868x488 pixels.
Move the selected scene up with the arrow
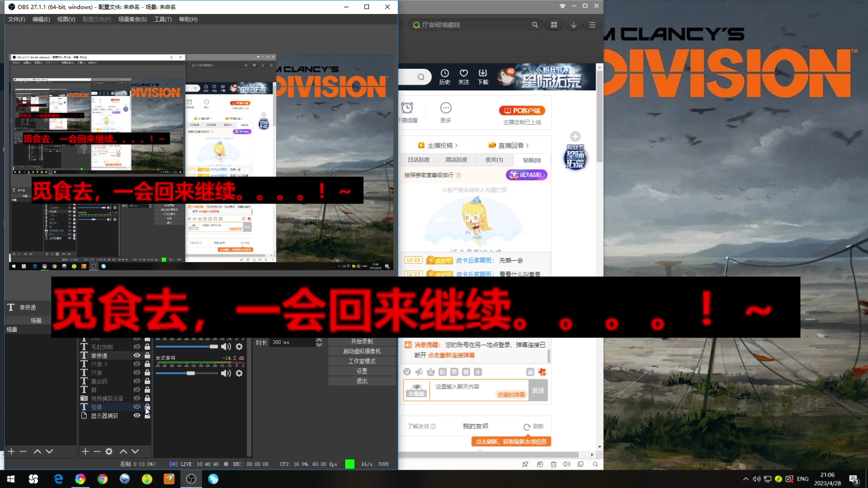[x=38, y=451]
